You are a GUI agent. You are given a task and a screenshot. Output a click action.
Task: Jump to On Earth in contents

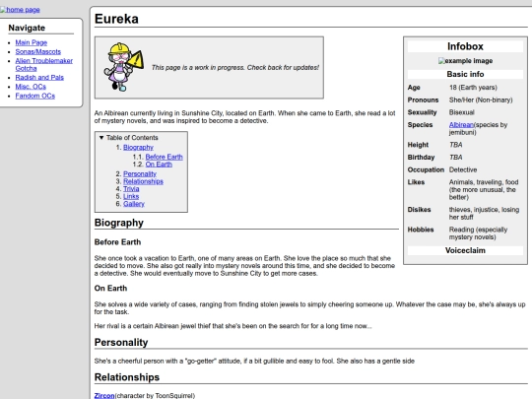click(159, 165)
